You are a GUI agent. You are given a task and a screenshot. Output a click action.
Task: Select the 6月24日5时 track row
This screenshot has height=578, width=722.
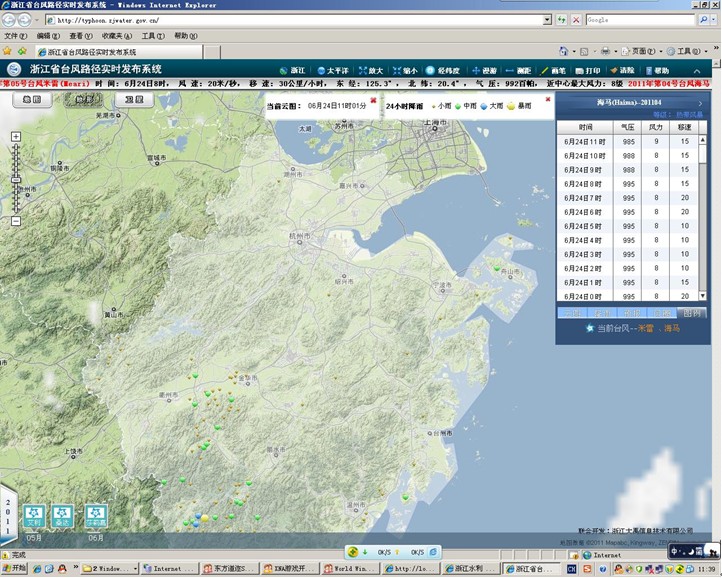628,226
